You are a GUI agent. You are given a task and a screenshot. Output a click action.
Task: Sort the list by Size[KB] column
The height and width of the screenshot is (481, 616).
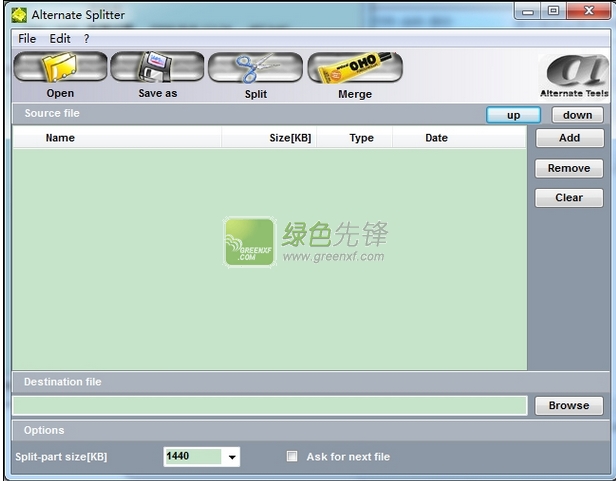(269, 138)
